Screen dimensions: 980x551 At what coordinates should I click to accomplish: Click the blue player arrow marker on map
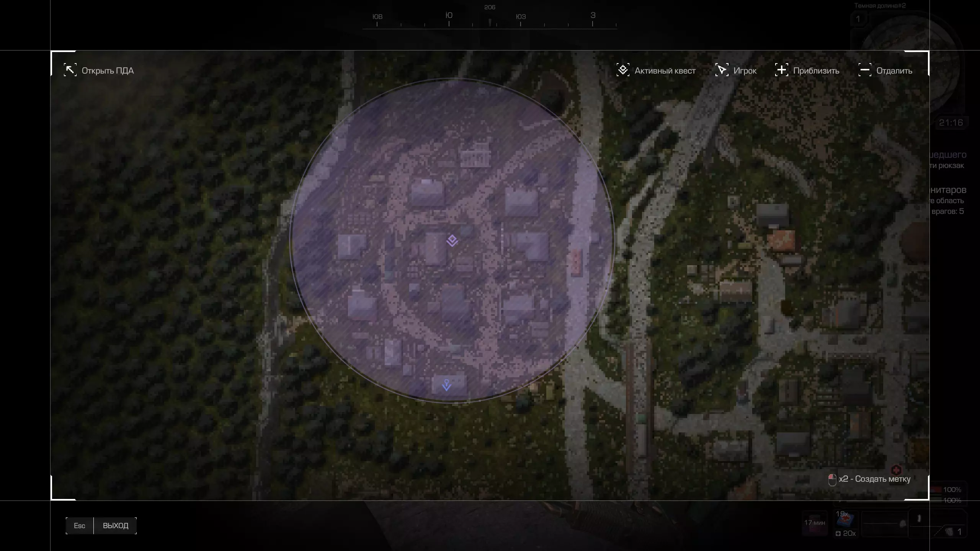click(x=446, y=385)
